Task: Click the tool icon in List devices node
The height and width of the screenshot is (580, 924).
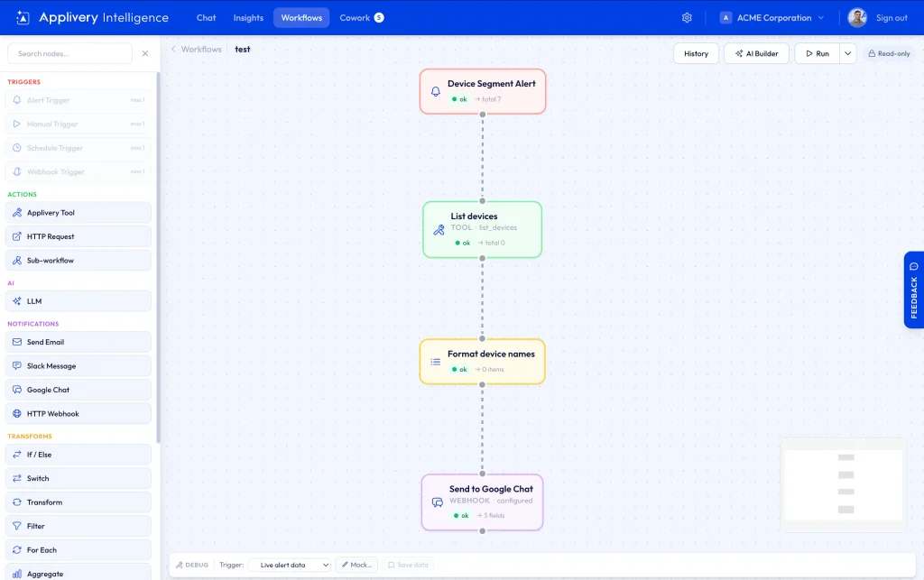Action: [x=439, y=230]
